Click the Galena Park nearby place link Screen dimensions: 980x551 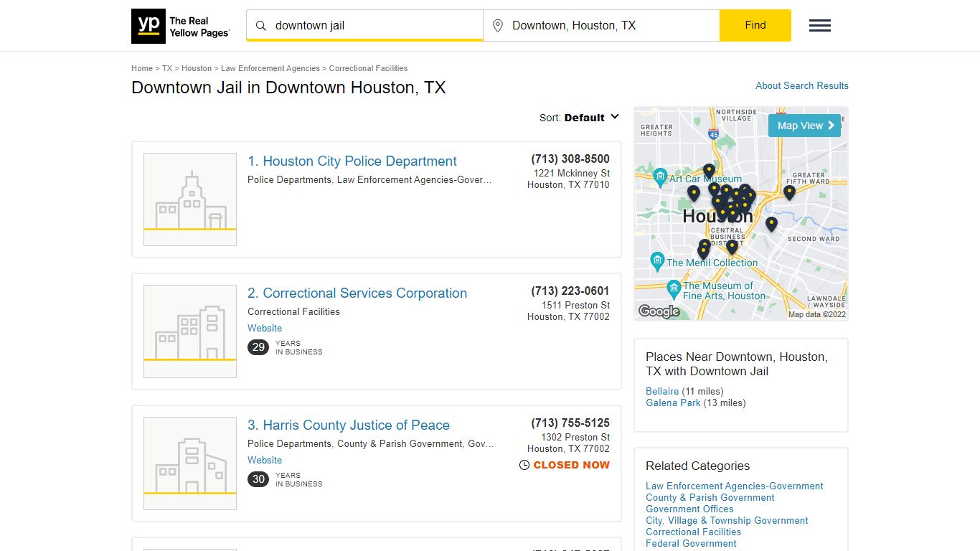(673, 402)
